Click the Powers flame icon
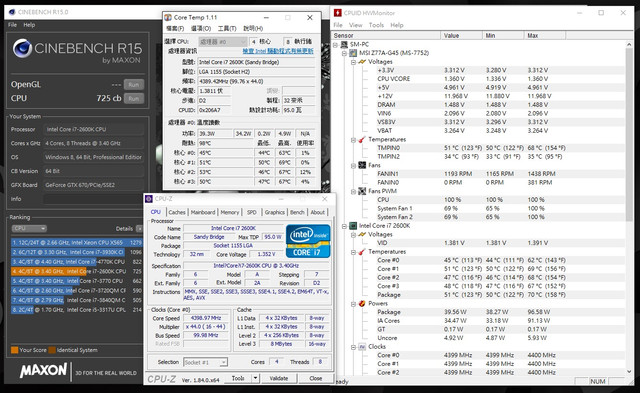Viewport: 640px width, 393px height. pos(362,304)
